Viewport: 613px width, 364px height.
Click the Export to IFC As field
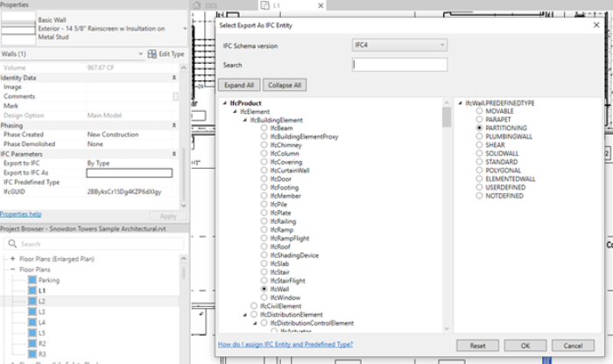point(129,173)
